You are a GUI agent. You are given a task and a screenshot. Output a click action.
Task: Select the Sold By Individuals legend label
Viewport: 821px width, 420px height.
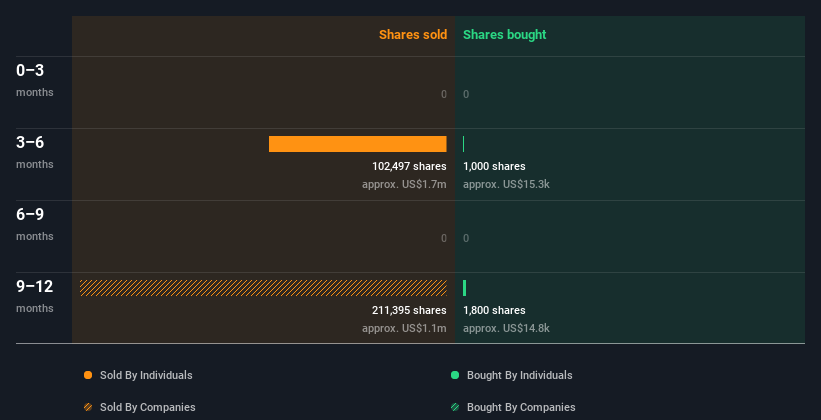pos(146,375)
